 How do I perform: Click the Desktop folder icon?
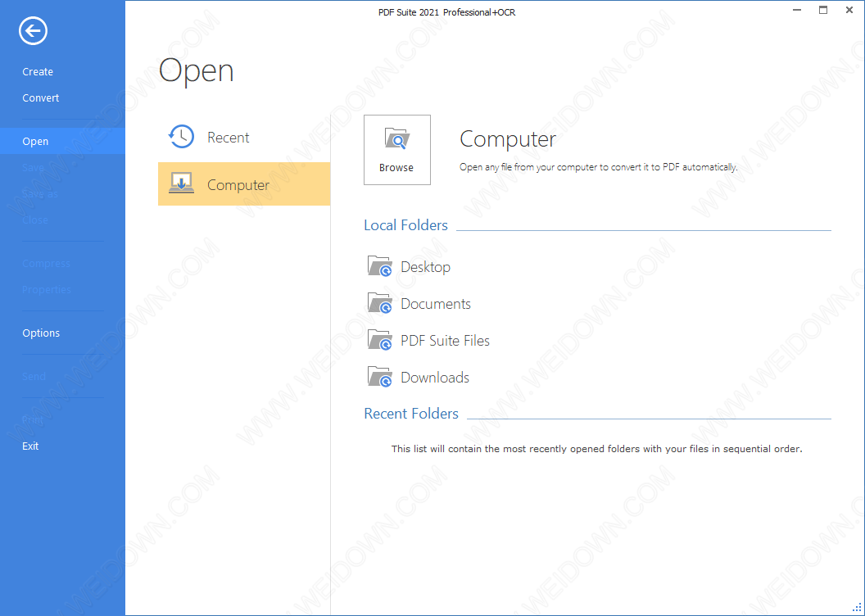point(379,265)
